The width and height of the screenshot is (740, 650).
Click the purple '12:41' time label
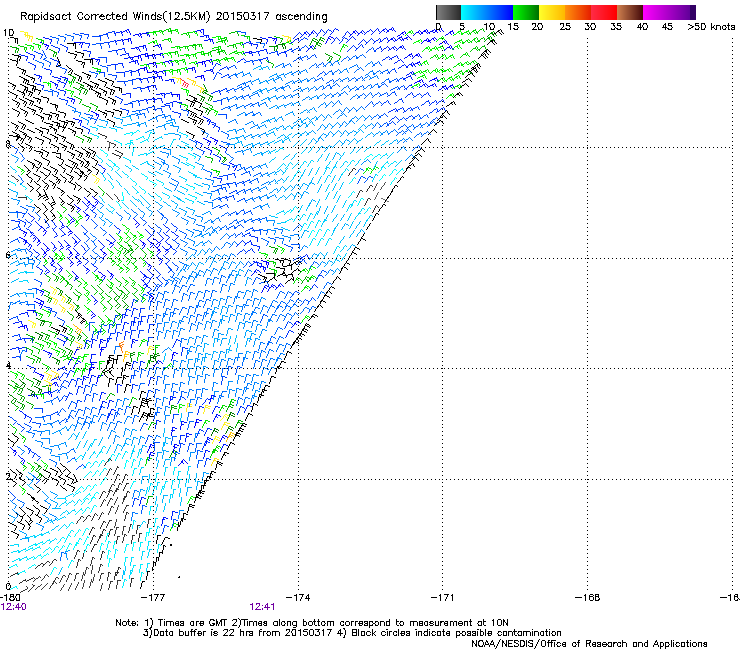[262, 607]
